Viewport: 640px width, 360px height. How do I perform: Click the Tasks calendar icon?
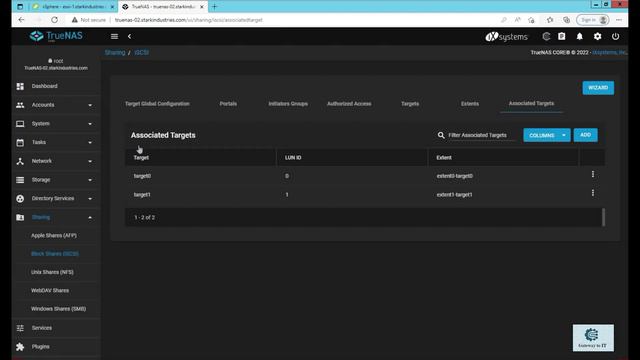click(x=20, y=142)
